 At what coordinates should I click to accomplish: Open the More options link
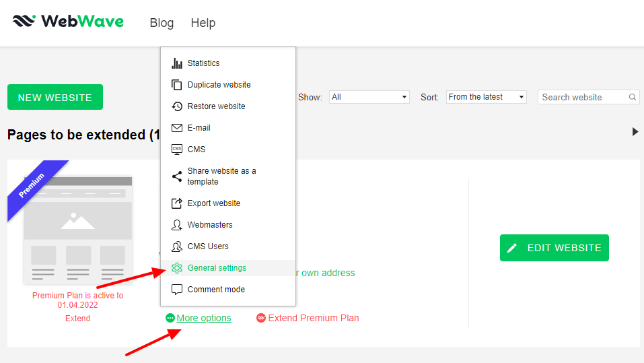tap(204, 318)
